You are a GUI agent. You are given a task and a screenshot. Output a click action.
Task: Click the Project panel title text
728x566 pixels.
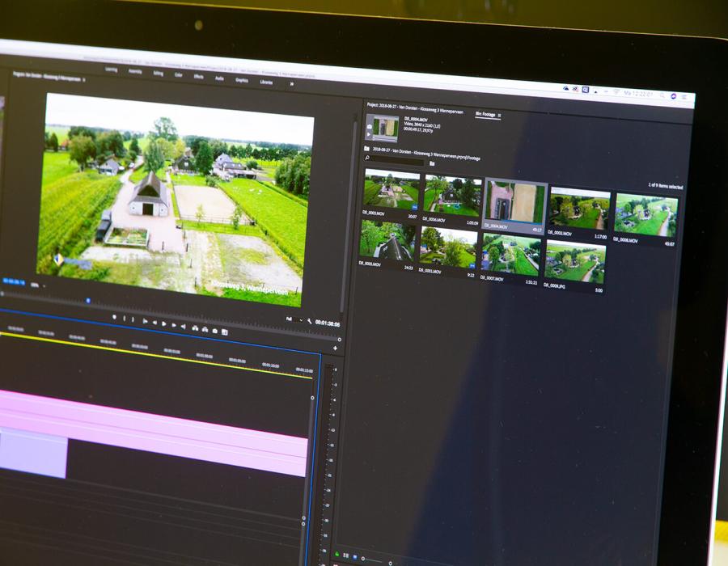tap(415, 108)
